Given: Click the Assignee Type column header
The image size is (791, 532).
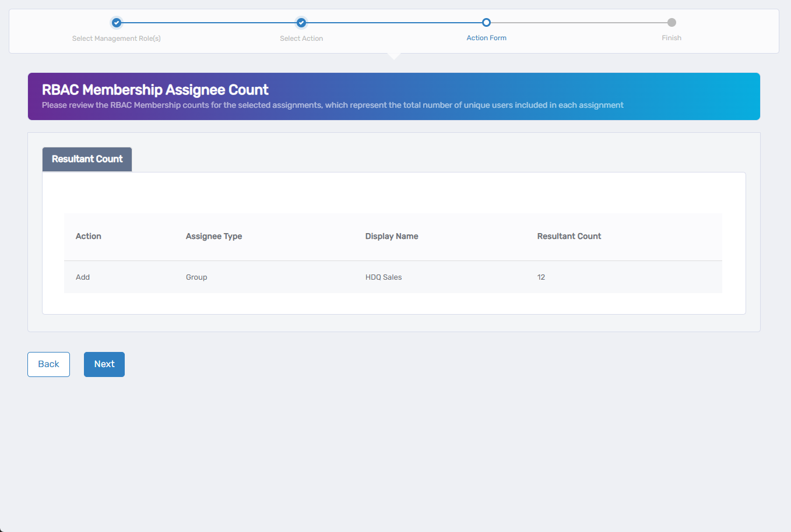Looking at the screenshot, I should tap(214, 236).
